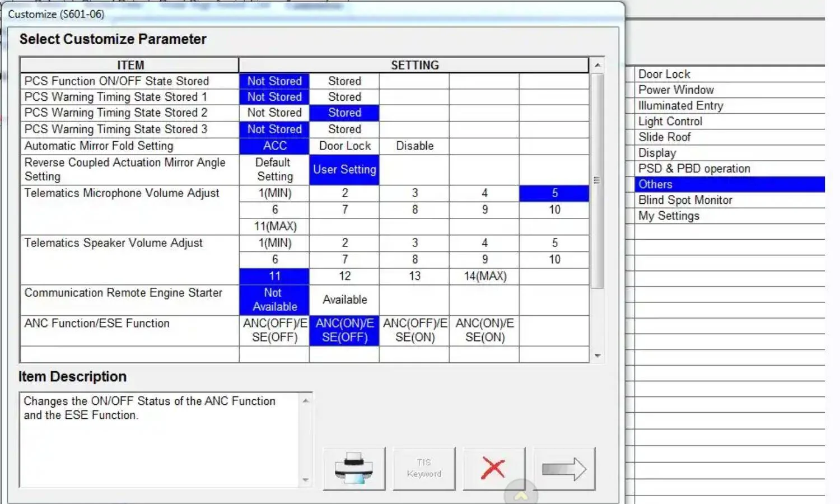
Task: Choose ANC(ON)/ESE(ON) setting
Action: (x=484, y=330)
